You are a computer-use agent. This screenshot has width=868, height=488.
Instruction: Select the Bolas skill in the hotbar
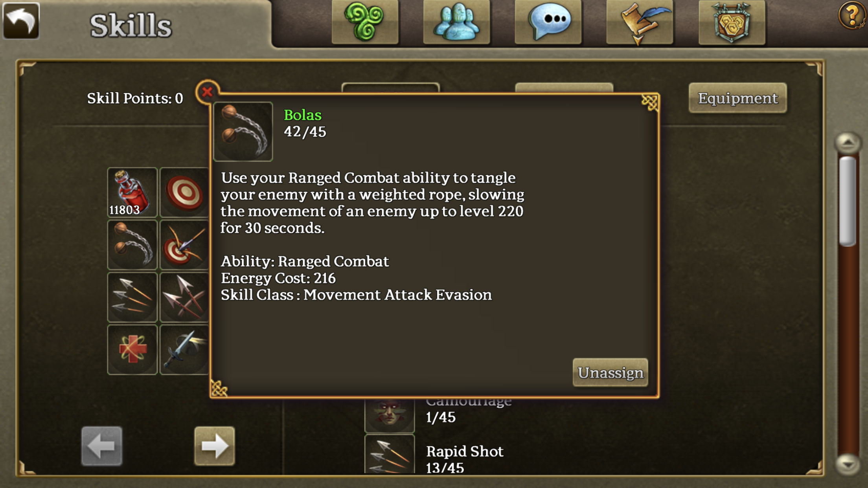pyautogui.click(x=132, y=244)
